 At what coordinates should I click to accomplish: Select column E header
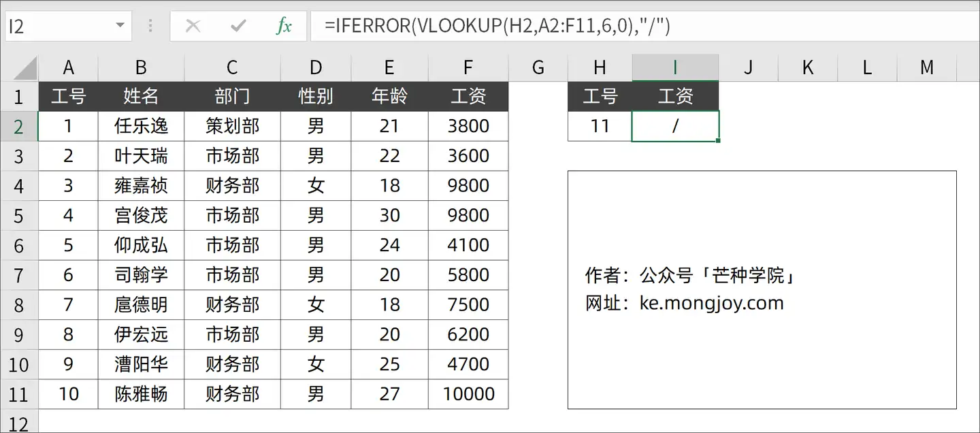click(x=389, y=67)
